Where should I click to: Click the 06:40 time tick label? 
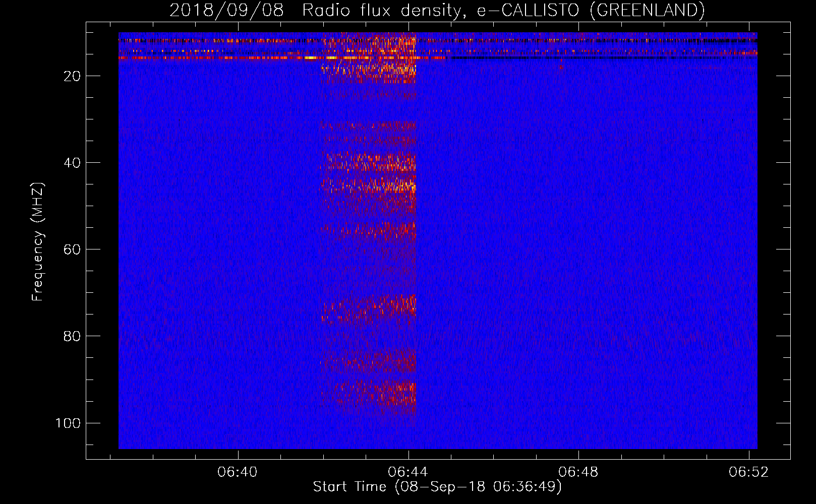click(238, 472)
